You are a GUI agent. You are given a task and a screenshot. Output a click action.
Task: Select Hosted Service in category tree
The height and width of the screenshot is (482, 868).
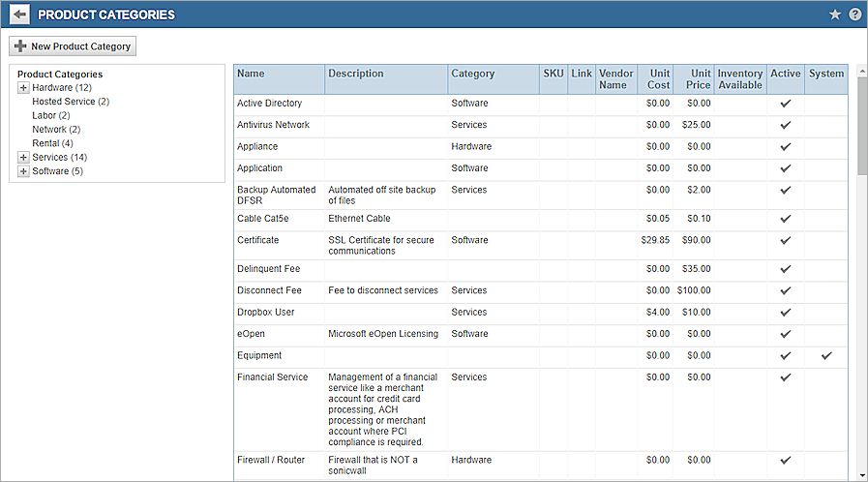point(70,102)
